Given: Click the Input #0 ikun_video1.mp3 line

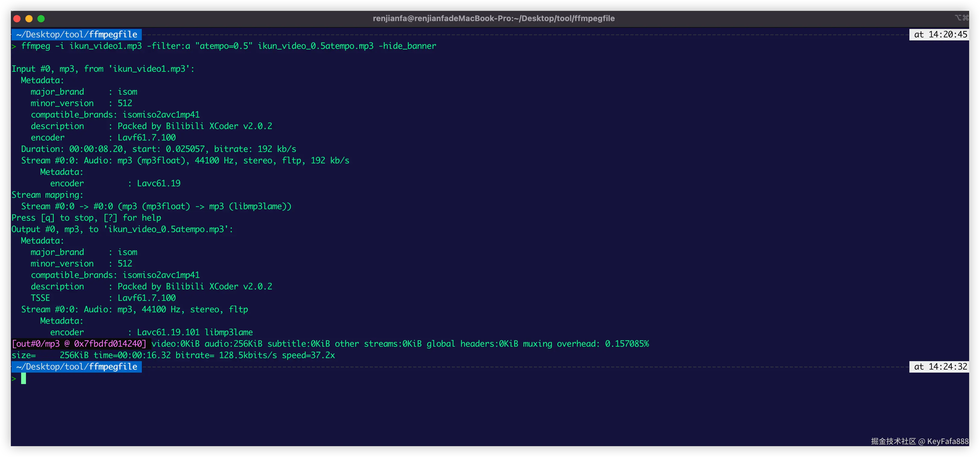Looking at the screenshot, I should point(103,69).
